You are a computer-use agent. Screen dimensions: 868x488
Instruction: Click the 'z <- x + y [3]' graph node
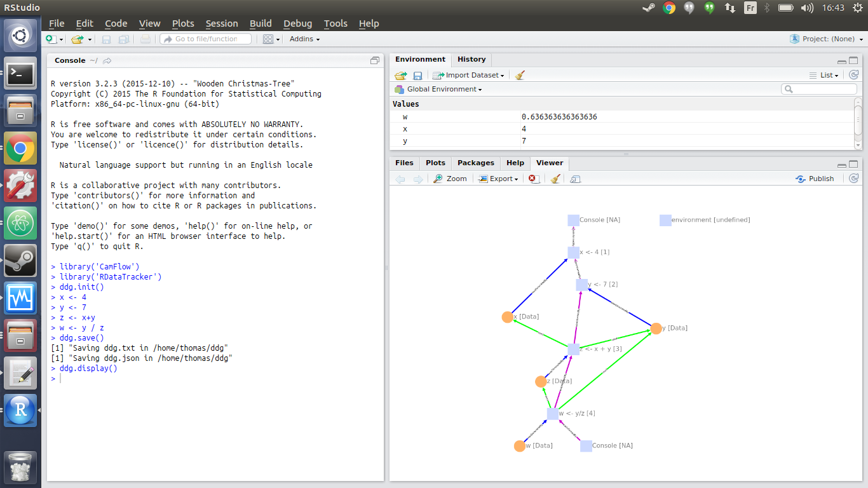point(574,349)
